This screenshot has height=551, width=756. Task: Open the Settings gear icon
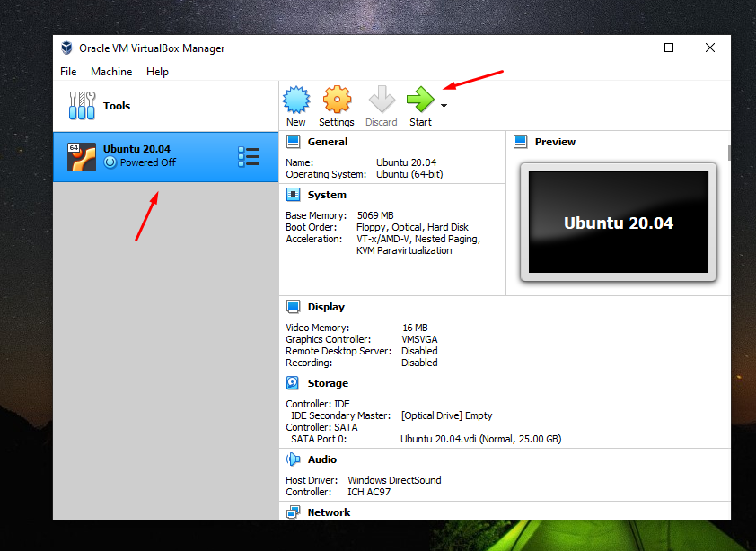pos(337,100)
